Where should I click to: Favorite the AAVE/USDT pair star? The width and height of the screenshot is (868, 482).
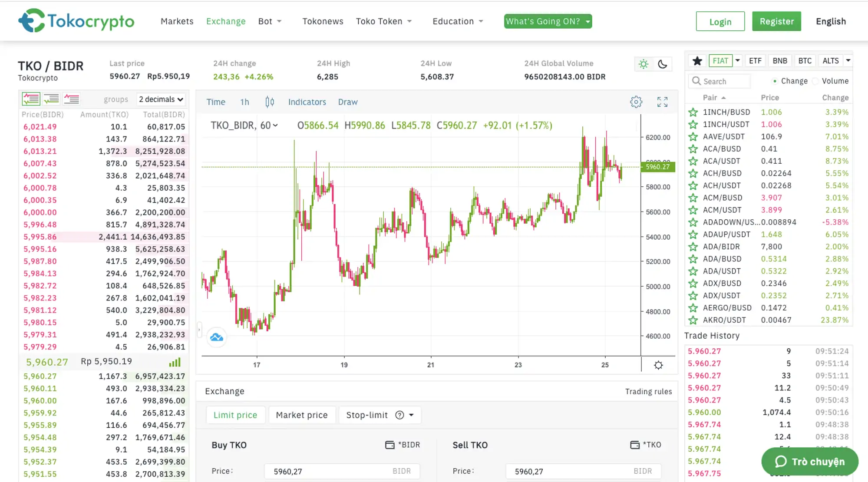(x=693, y=137)
